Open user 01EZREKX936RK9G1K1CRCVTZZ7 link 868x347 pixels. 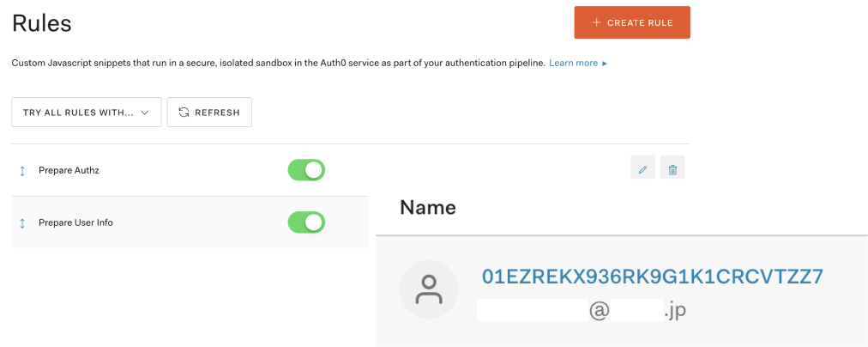653,276
